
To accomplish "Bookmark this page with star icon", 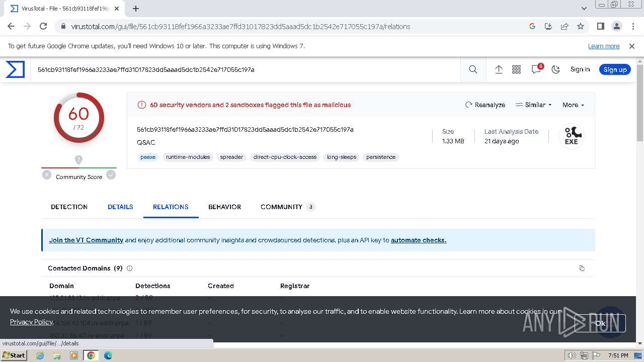I will (x=581, y=26).
